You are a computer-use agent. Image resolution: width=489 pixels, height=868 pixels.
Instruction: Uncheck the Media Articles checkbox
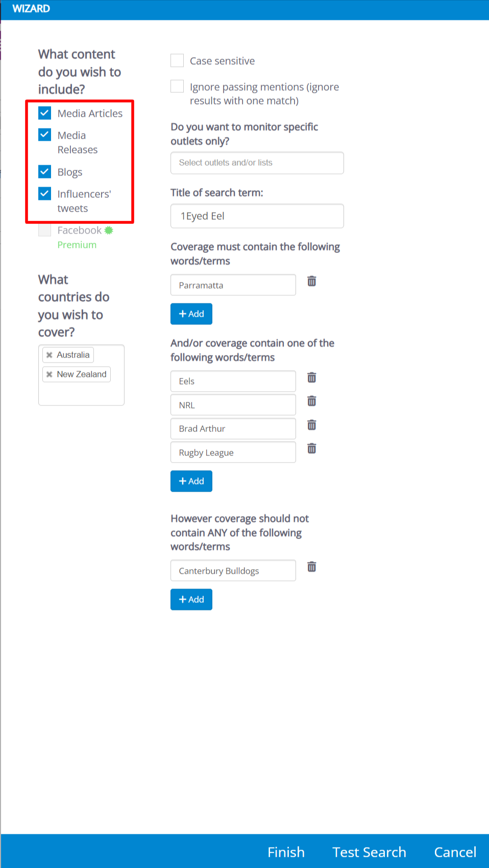tap(45, 113)
